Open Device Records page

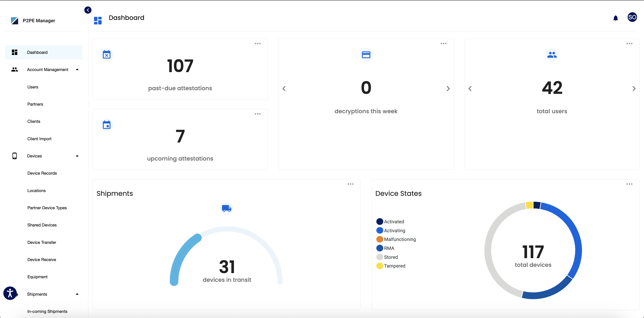point(42,173)
